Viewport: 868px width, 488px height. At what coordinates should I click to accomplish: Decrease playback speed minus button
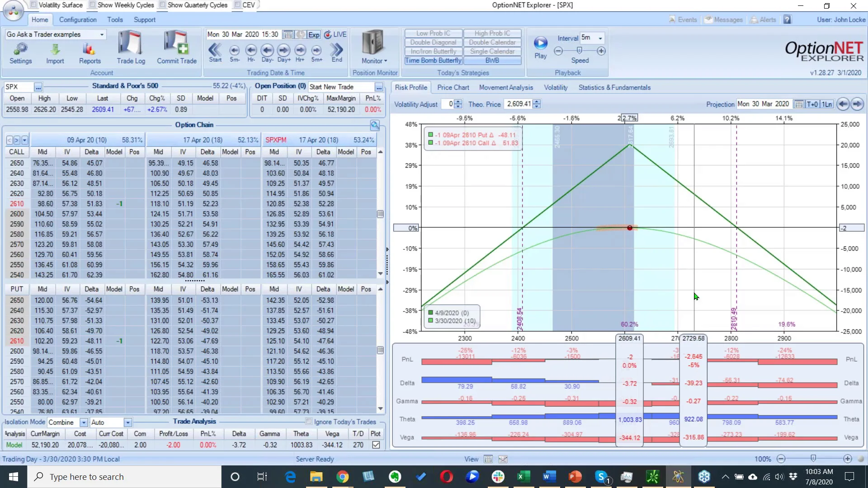point(558,51)
